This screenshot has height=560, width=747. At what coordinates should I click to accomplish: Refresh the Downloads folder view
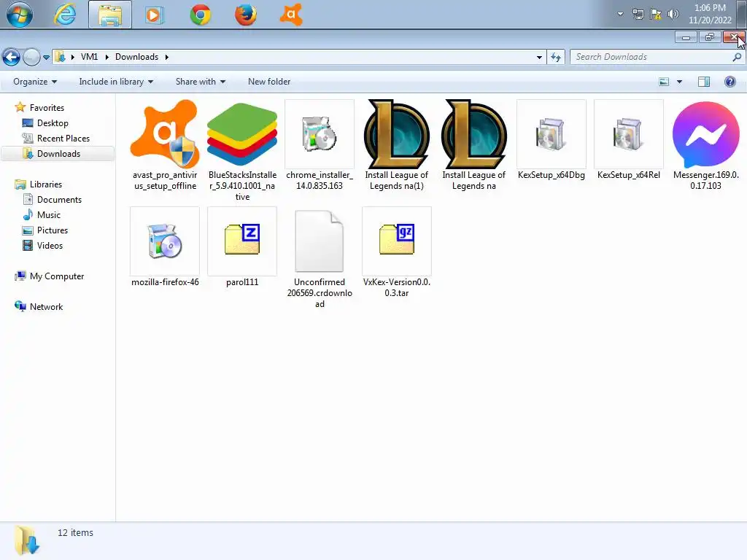pos(555,57)
